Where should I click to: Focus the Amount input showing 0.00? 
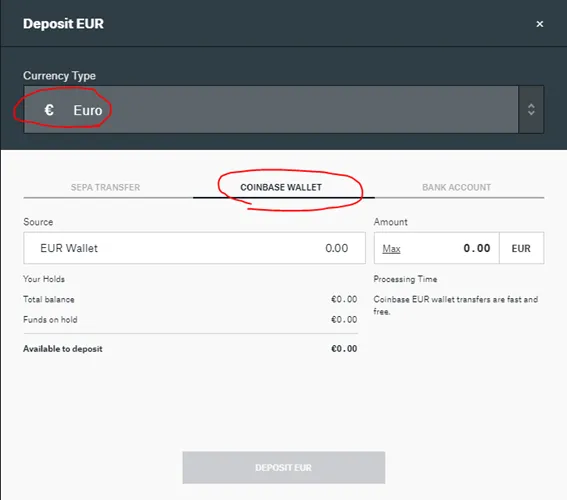(437, 248)
